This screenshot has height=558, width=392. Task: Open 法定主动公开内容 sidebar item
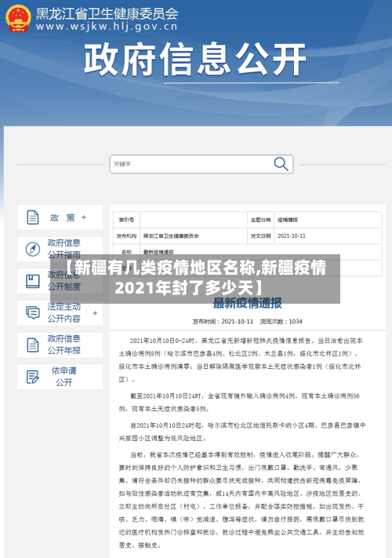tap(60, 313)
